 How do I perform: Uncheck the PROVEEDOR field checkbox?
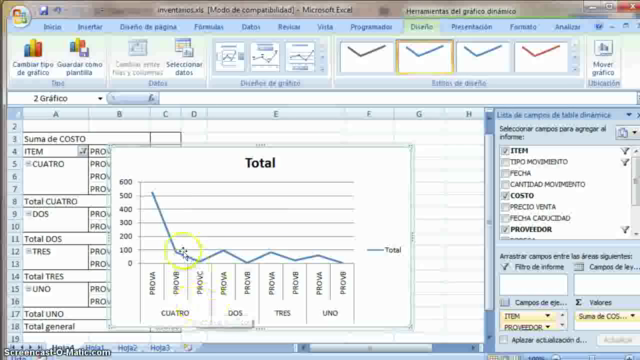505,229
